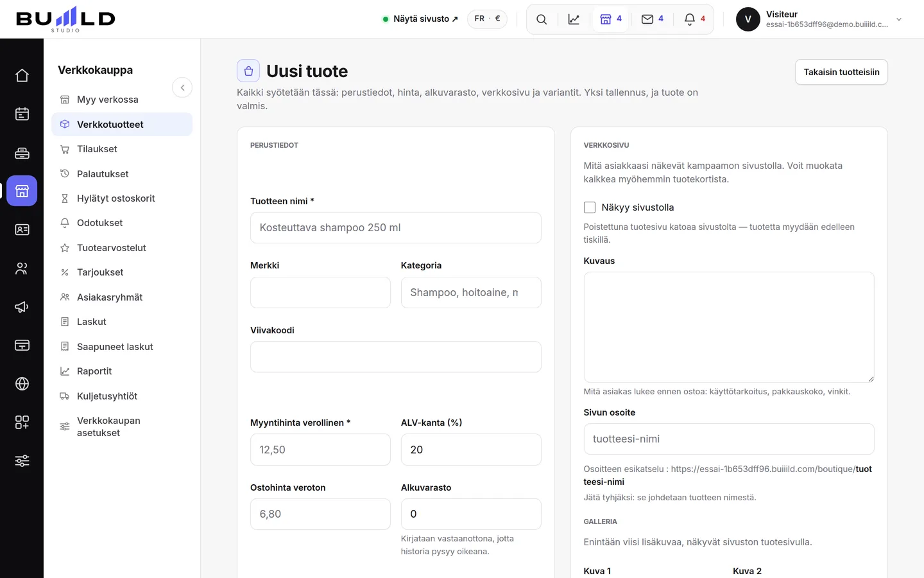Tick the Näkyy sivustolla checkbox
Viewport: 924px width, 578px height.
point(590,207)
